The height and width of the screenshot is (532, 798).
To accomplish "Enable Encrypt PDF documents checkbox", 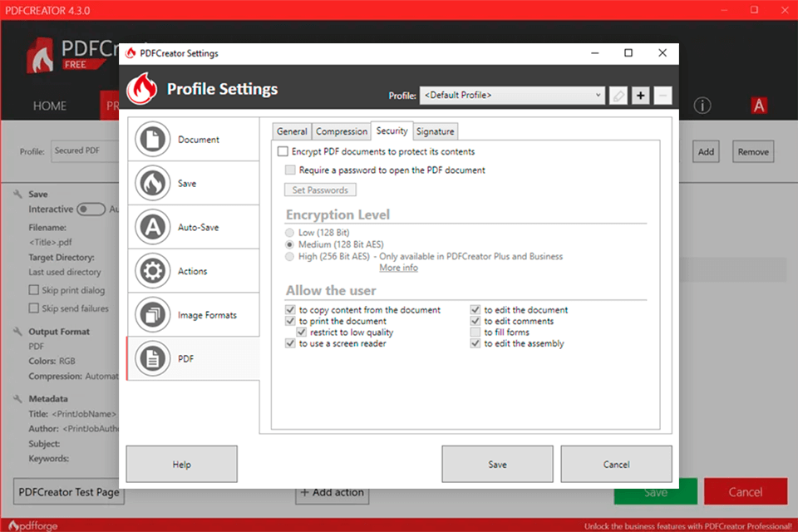I will click(283, 152).
